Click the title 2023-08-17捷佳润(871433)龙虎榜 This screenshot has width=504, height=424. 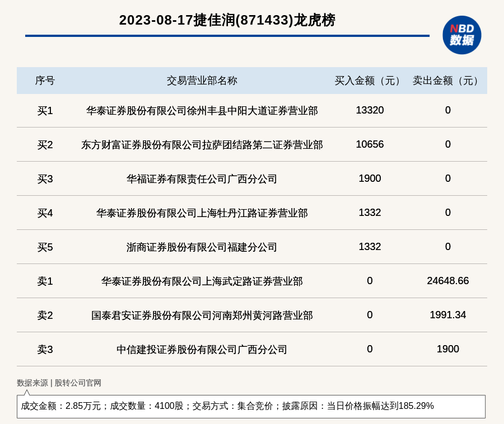(227, 20)
